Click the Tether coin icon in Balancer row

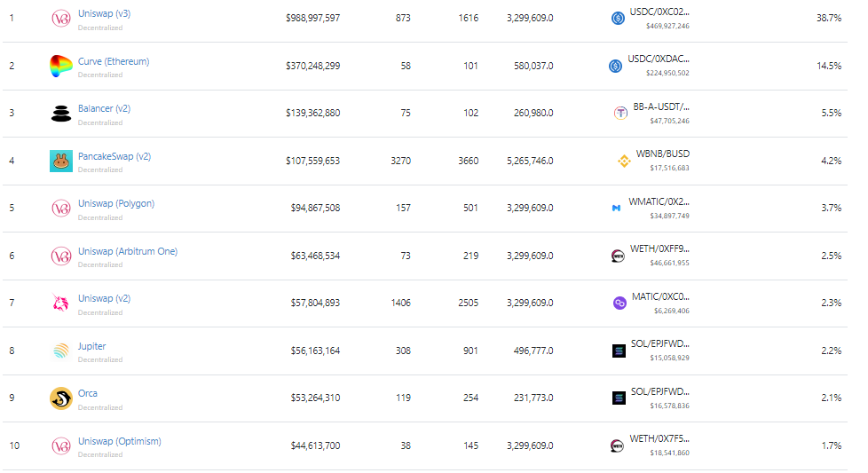point(620,114)
